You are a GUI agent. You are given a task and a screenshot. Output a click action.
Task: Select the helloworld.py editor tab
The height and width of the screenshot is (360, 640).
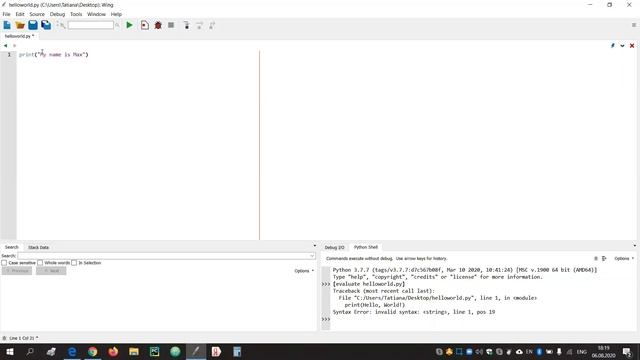click(x=19, y=36)
